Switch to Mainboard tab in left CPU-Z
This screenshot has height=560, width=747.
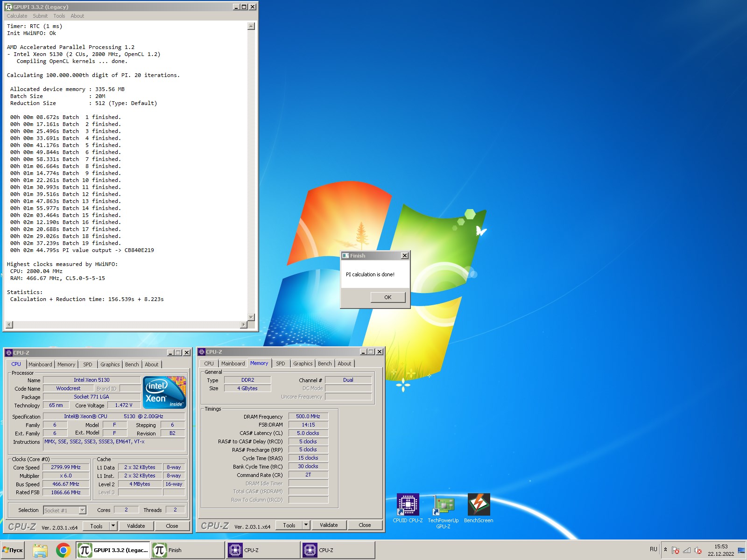click(x=40, y=364)
